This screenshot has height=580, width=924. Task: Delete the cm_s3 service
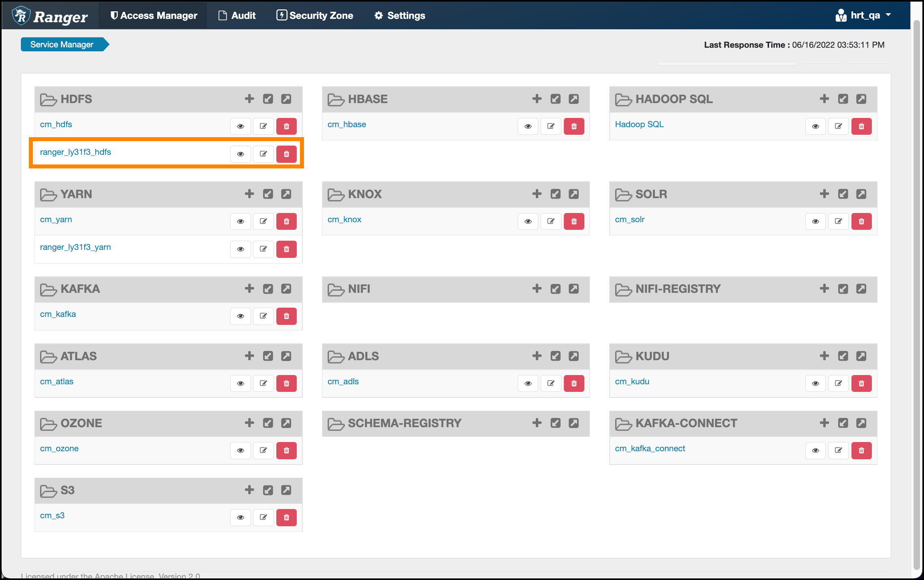(286, 517)
